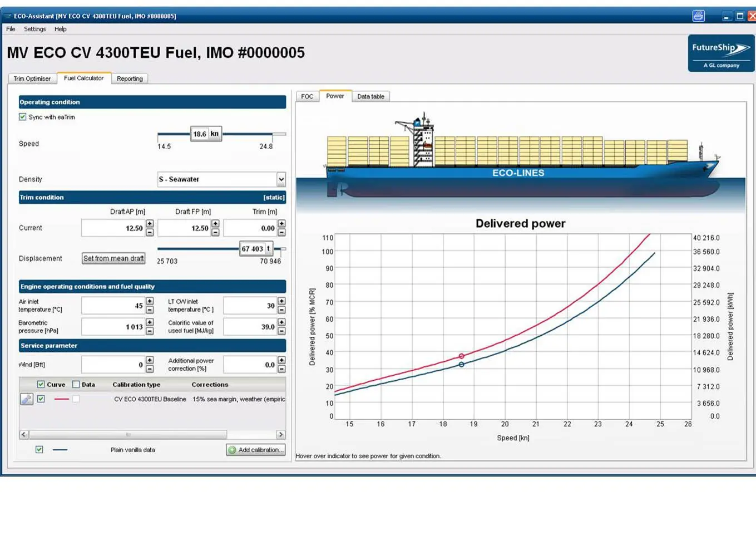Click the blue Plain vanilla line swatch
The height and width of the screenshot is (540, 756).
60,450
